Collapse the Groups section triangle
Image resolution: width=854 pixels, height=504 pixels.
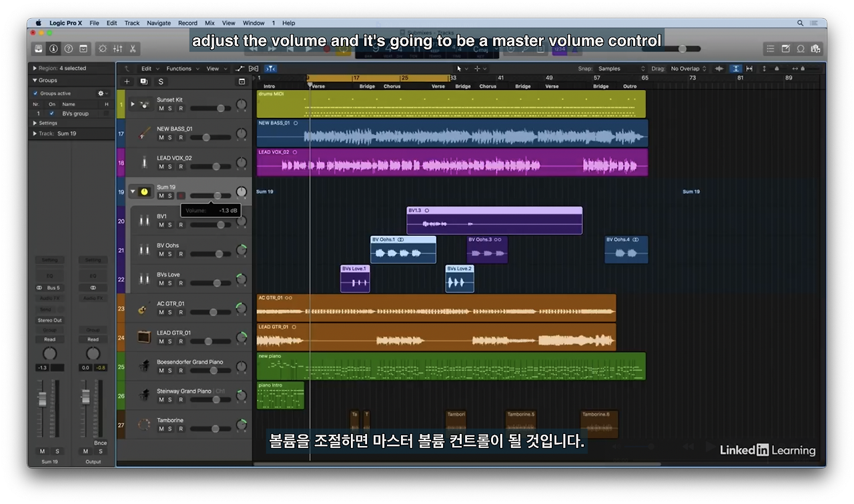(35, 80)
